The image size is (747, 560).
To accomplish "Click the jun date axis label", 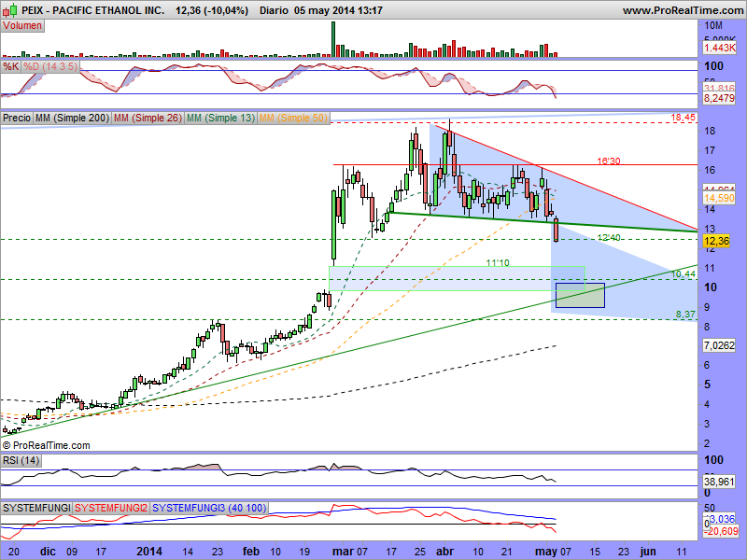I will (x=648, y=552).
